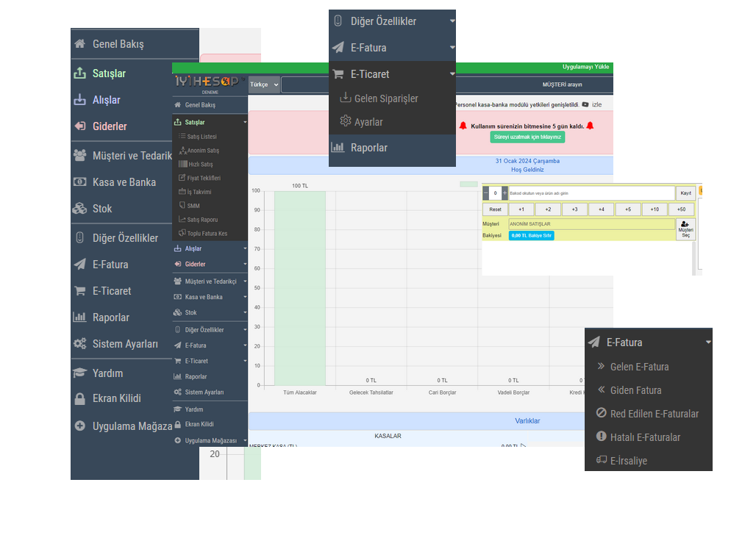Click the Gelen Siparişler download icon
Image resolution: width=731 pixels, height=560 pixels.
(x=345, y=98)
